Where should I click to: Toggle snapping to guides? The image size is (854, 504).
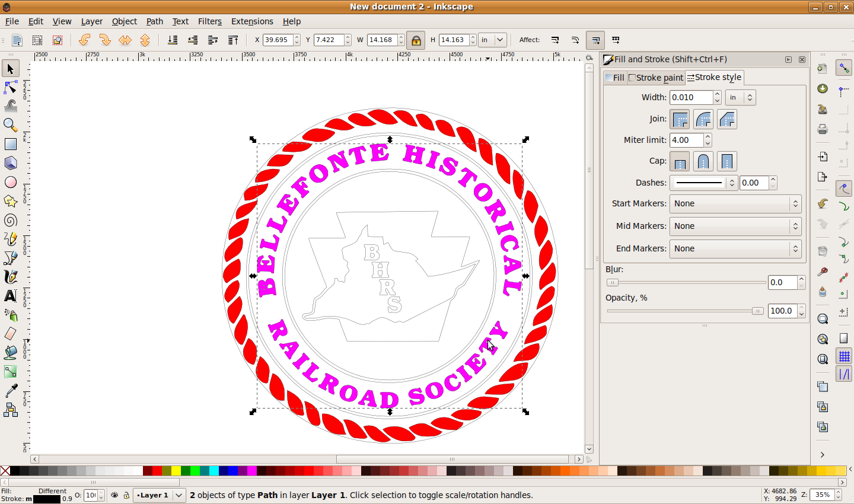click(844, 374)
